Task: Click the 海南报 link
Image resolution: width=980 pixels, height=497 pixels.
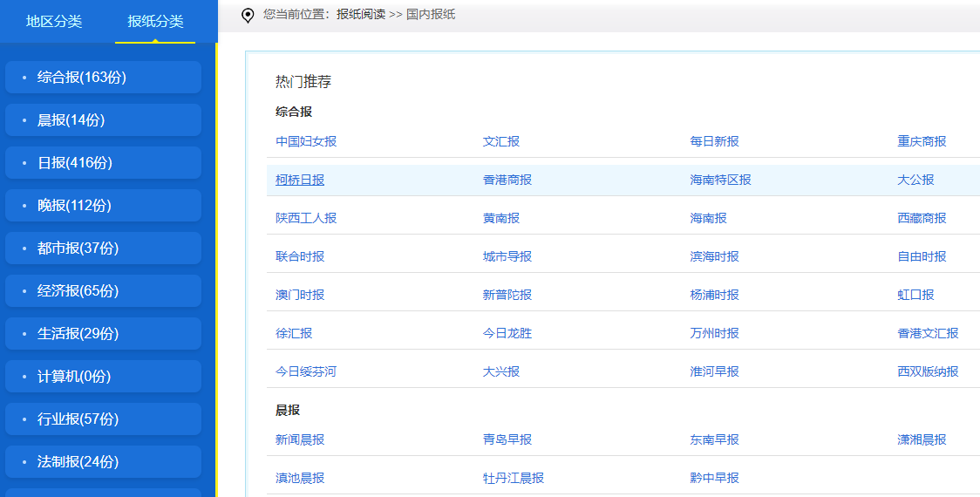Action: 708,218
